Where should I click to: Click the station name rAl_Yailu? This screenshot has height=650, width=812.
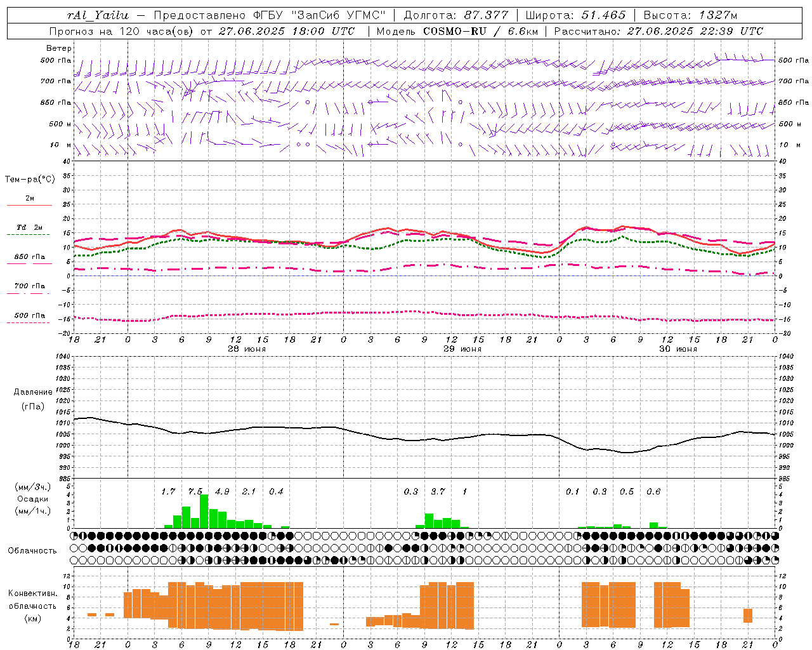click(98, 15)
